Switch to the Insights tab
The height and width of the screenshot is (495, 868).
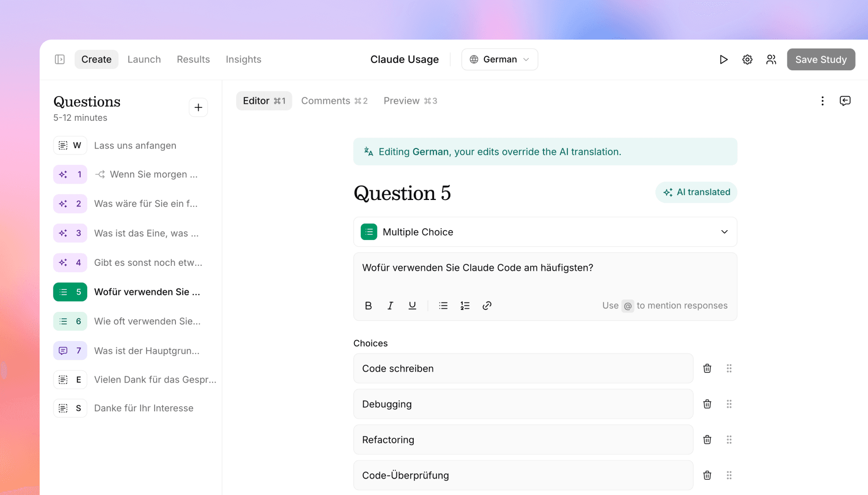coord(243,59)
